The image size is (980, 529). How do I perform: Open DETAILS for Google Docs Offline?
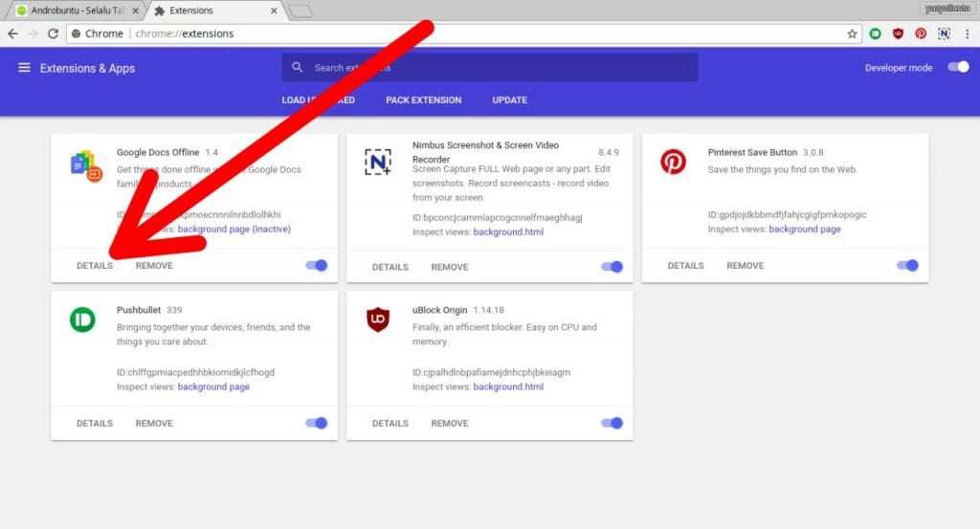tap(95, 265)
